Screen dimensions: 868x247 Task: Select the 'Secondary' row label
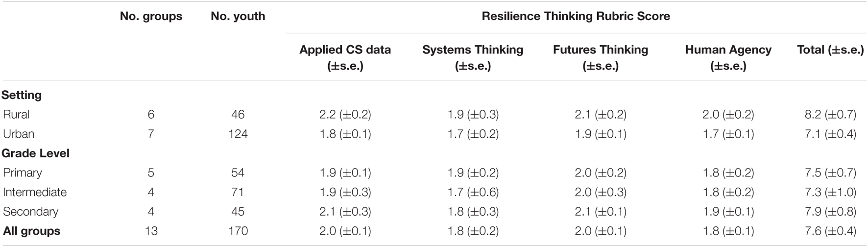pos(30,212)
